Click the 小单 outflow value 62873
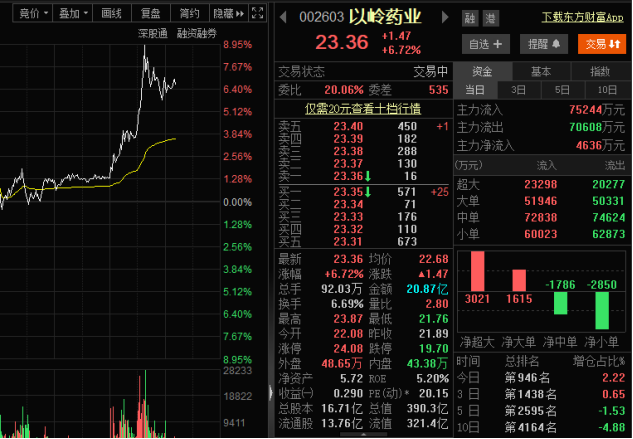The image size is (633, 439). pos(609,234)
